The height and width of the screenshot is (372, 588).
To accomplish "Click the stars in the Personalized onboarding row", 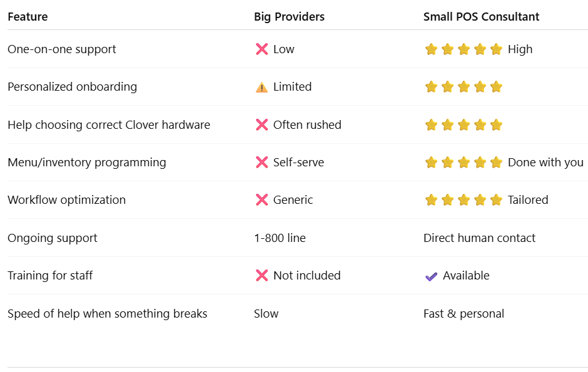I will pyautogui.click(x=464, y=87).
